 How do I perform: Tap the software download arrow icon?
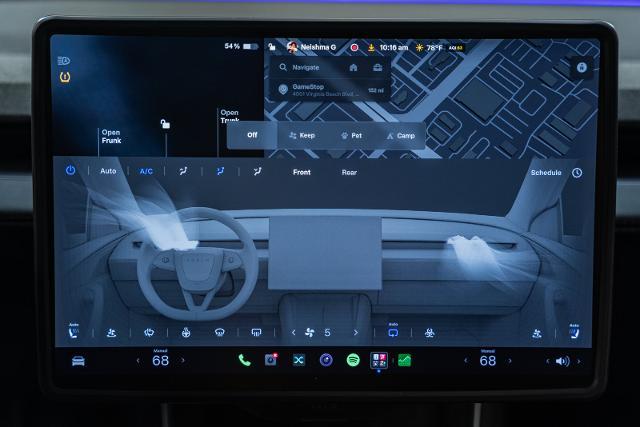(x=371, y=48)
